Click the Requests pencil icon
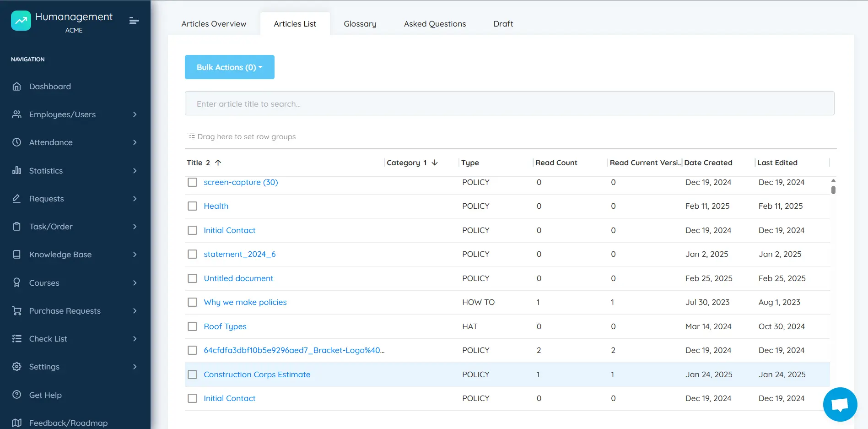 (17, 198)
